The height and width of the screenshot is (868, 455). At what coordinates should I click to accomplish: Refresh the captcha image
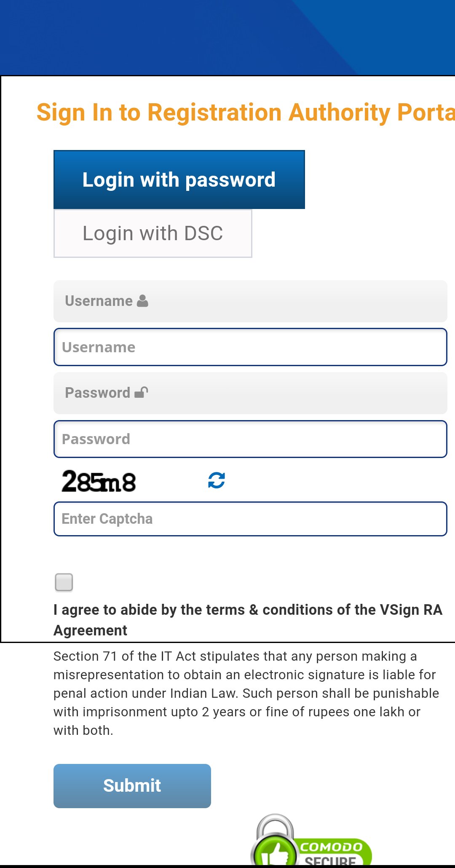216,480
